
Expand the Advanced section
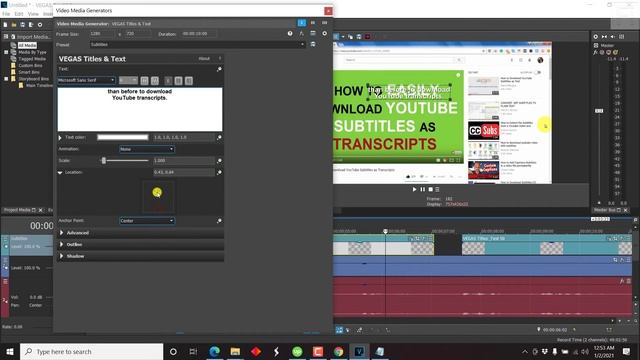62,233
